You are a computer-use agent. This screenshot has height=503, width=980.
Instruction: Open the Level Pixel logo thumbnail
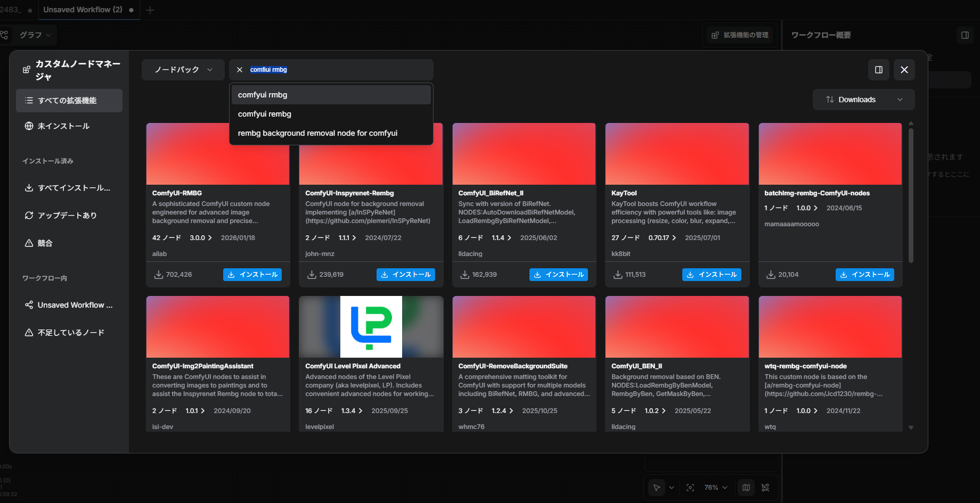371,327
